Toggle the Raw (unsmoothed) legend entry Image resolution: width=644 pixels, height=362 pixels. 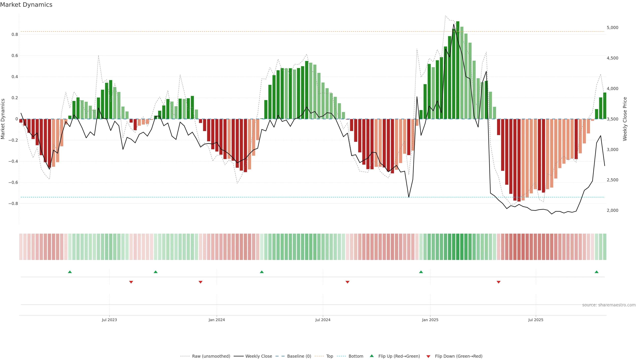pos(211,356)
